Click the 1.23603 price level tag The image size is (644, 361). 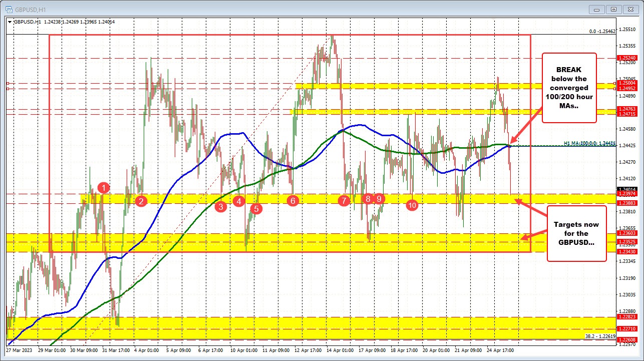tap(628, 233)
